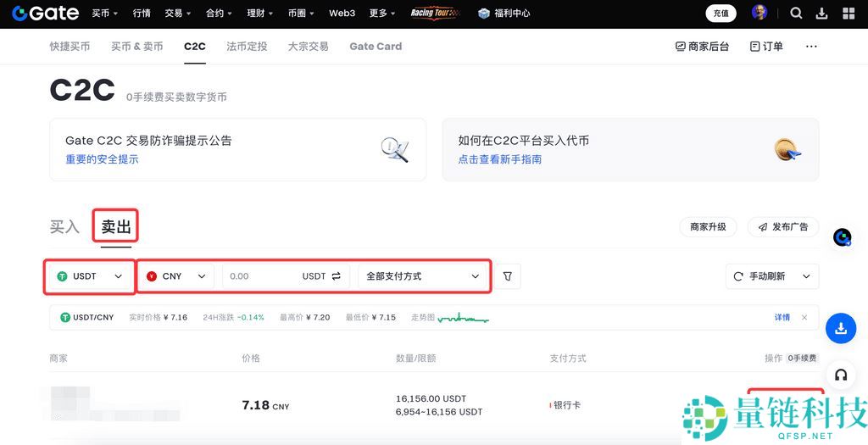
Task: Click the 商家升级 button
Action: click(708, 226)
